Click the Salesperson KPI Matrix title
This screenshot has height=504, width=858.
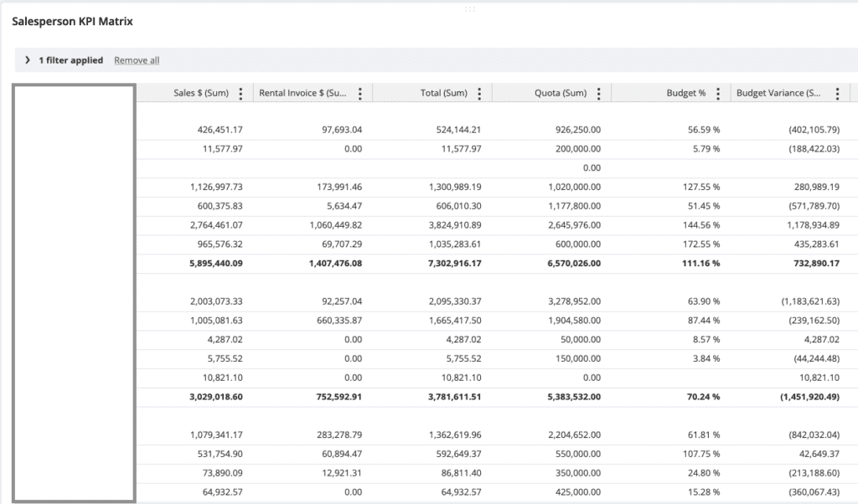coord(72,22)
